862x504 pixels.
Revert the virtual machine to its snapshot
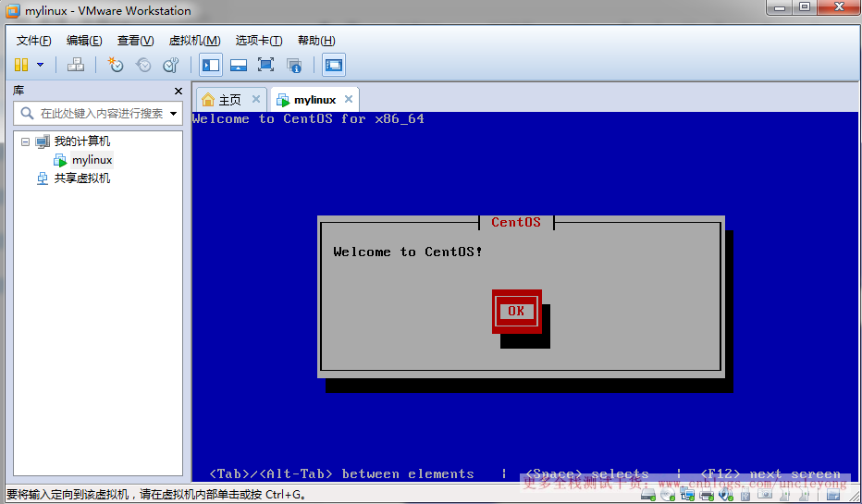point(143,65)
